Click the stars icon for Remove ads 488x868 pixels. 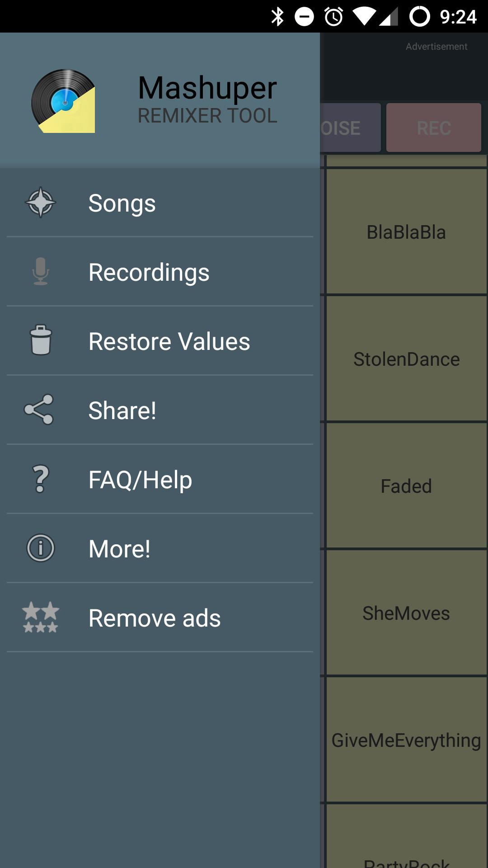(41, 617)
